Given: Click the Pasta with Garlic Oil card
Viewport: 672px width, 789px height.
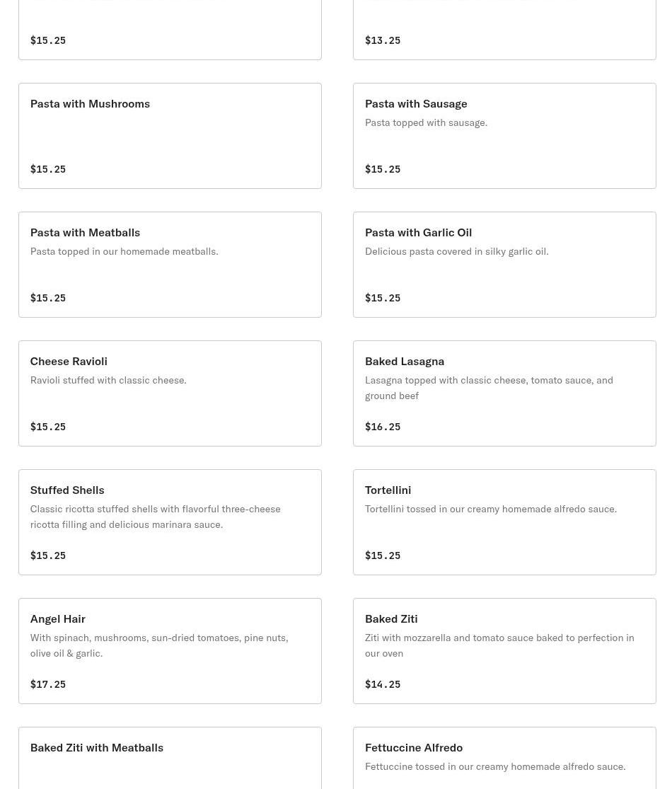Looking at the screenshot, I should click(x=504, y=265).
